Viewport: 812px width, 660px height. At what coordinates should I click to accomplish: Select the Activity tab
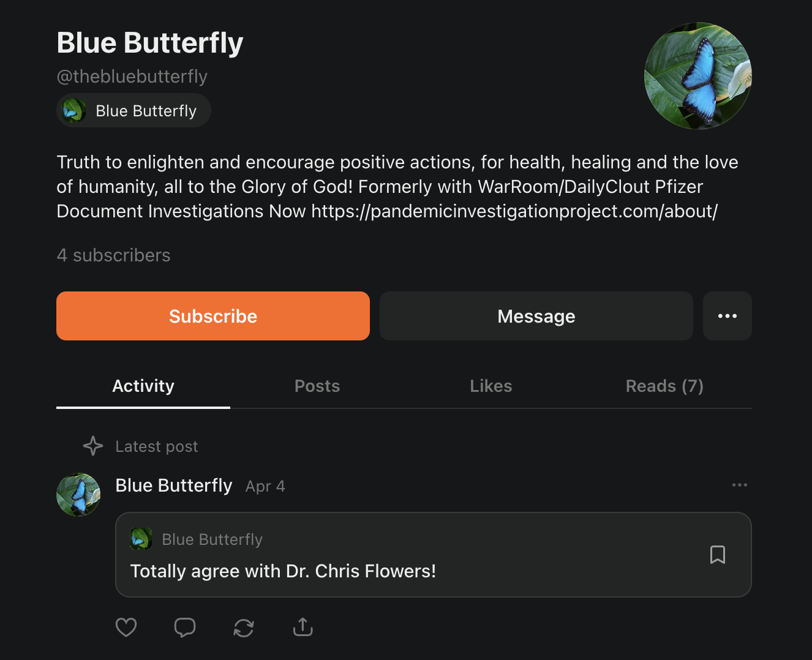point(143,386)
